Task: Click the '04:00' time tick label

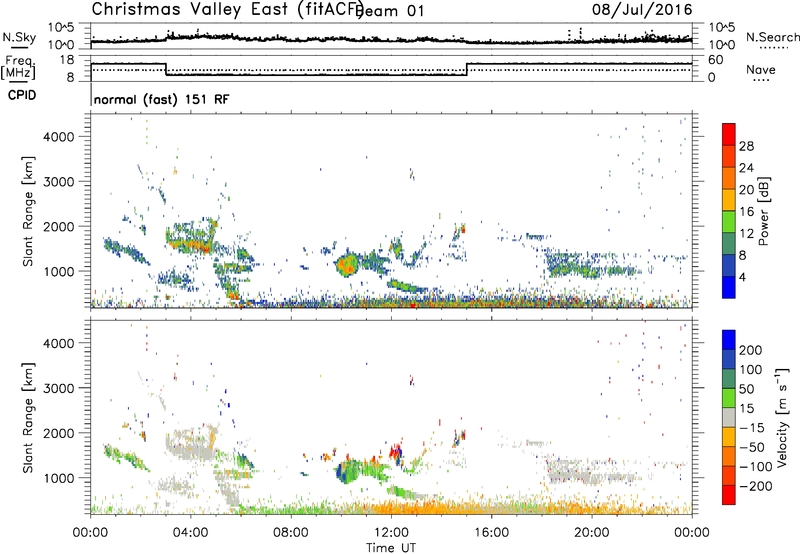Action: click(190, 533)
